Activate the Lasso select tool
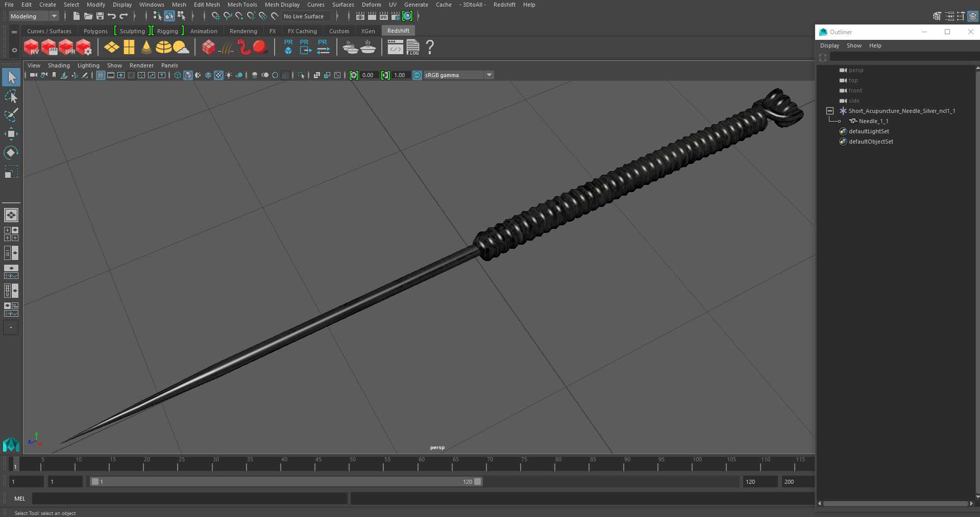Viewport: 980px width, 517px height. coord(11,96)
